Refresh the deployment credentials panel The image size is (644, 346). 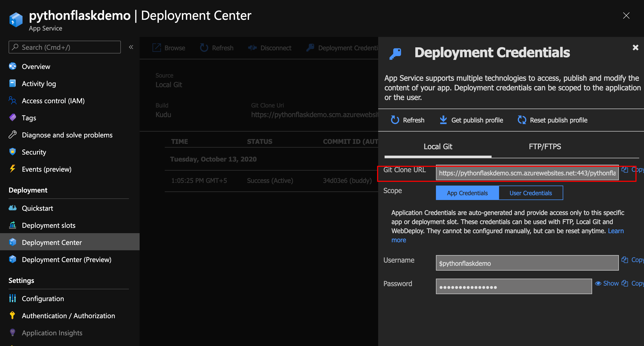point(408,120)
